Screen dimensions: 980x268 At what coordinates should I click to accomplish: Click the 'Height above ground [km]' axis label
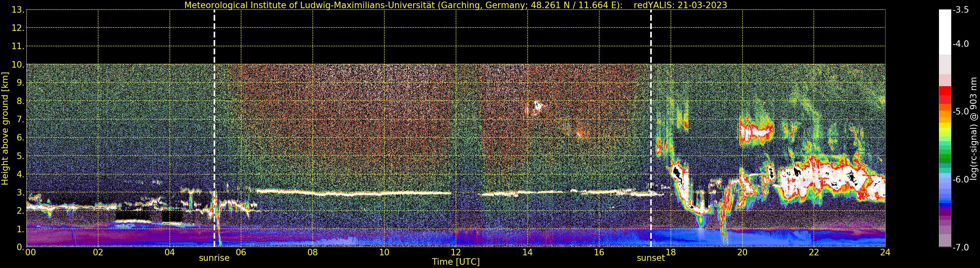click(x=5, y=128)
